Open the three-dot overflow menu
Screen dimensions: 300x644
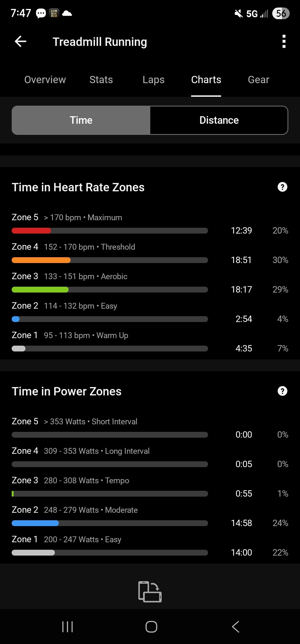(x=284, y=42)
